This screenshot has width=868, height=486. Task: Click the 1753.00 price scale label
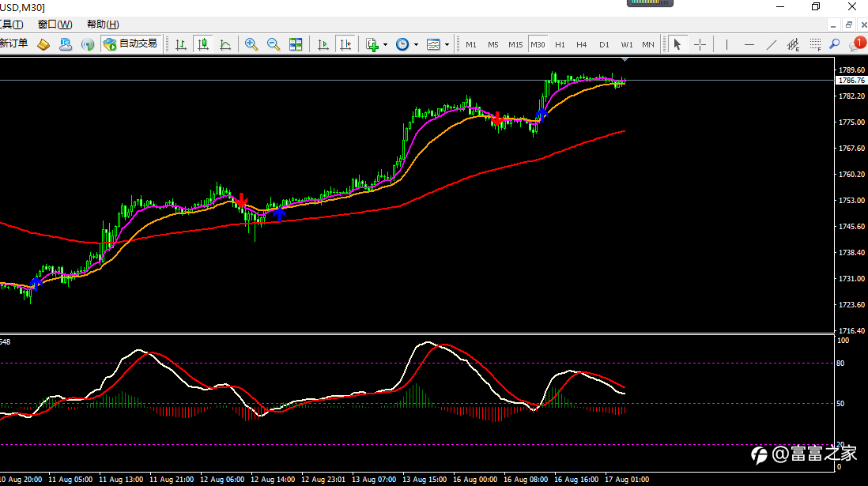point(851,201)
